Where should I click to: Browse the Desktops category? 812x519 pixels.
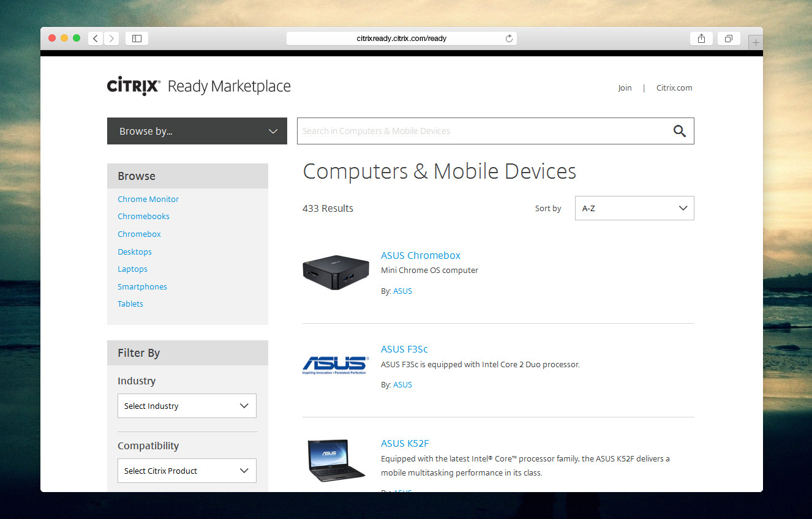click(135, 252)
